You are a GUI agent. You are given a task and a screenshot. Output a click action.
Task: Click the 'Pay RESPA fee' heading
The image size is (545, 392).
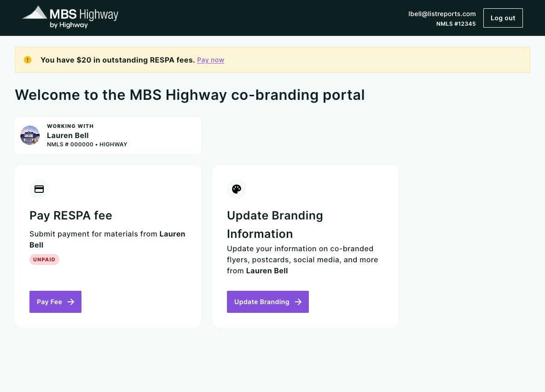coord(71,215)
